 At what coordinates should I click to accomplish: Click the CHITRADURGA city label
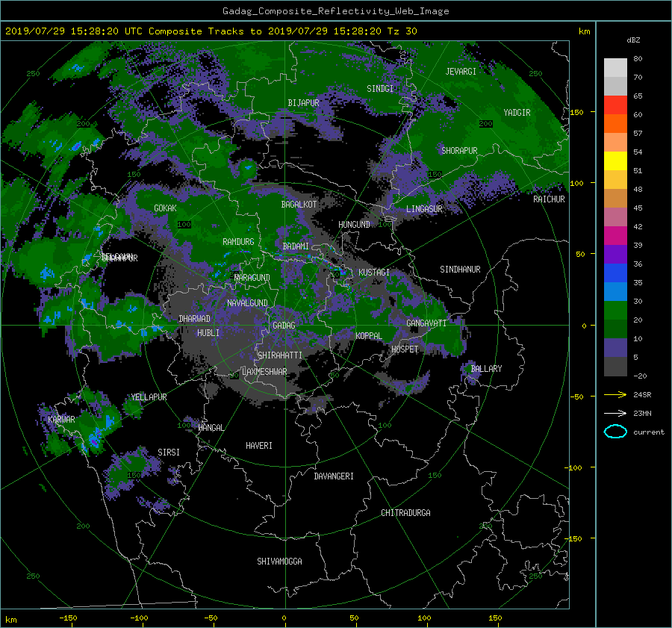(405, 513)
